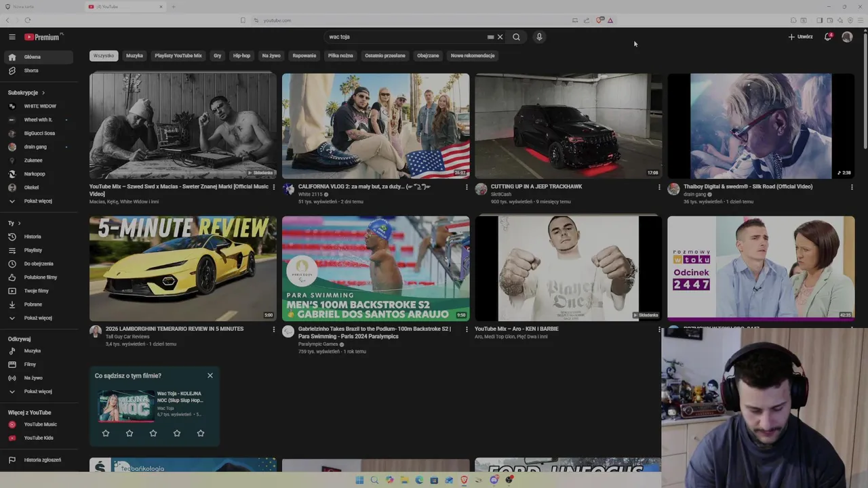Viewport: 868px width, 488px height.
Task: Open three-dot menu for Thaiboy Digital Silk Road
Action: (852, 187)
